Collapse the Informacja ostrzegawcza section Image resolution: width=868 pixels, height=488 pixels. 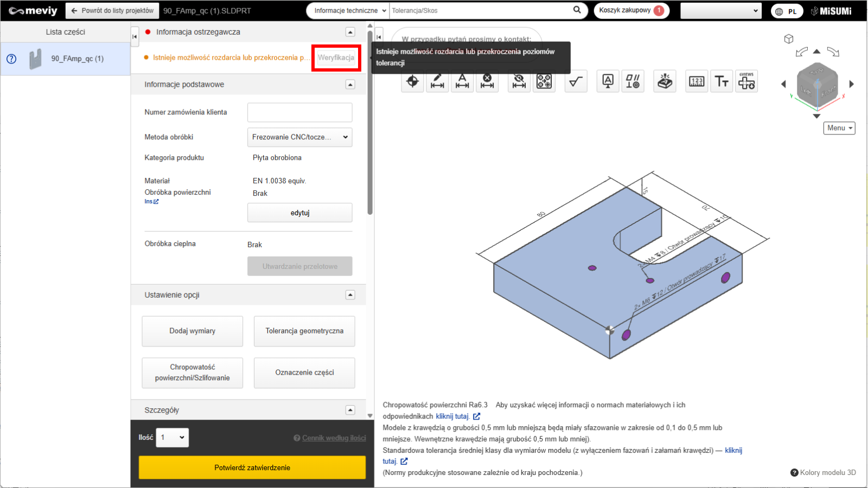pos(350,32)
